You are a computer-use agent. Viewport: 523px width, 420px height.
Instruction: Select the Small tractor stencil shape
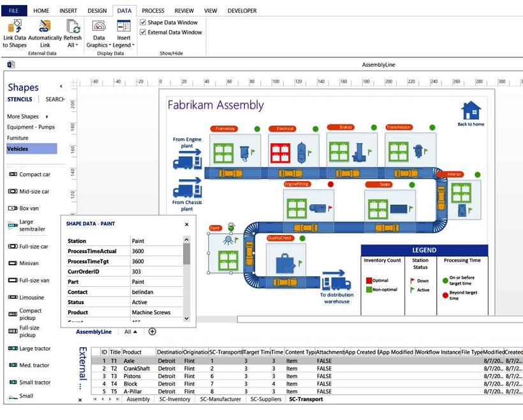coord(29,382)
